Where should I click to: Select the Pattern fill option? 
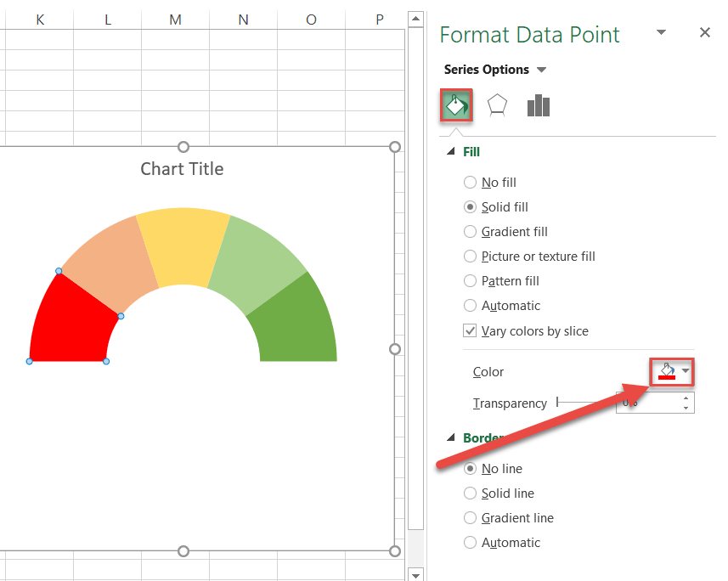coord(471,281)
